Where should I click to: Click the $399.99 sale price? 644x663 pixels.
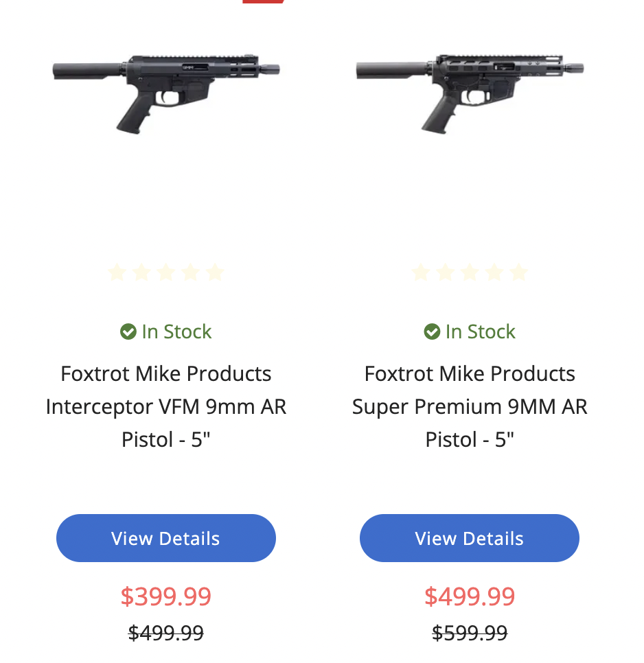pos(165,596)
